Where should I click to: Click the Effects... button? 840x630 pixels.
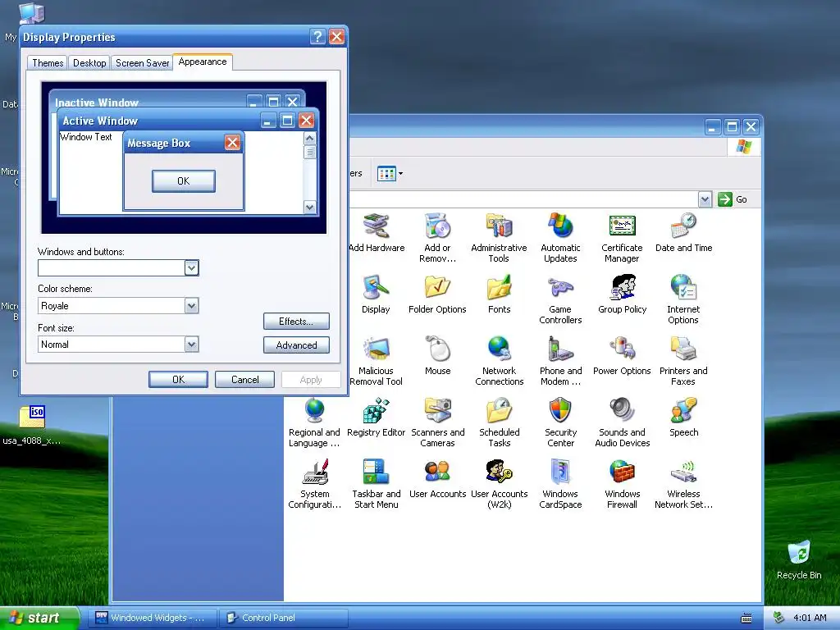pos(296,322)
